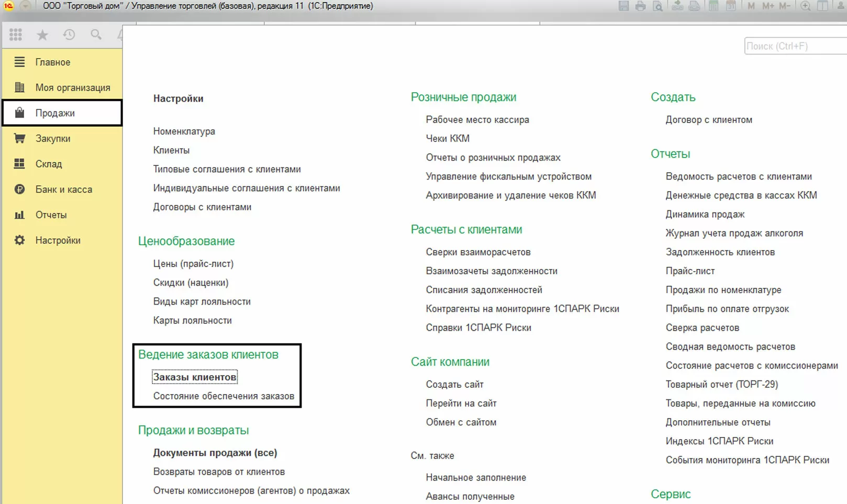
Task: Open Документы продажи (все)
Action: [215, 453]
